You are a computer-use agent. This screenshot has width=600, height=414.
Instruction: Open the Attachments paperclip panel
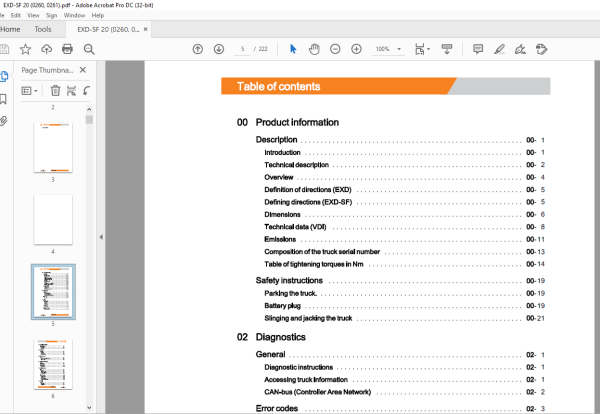(x=3, y=121)
